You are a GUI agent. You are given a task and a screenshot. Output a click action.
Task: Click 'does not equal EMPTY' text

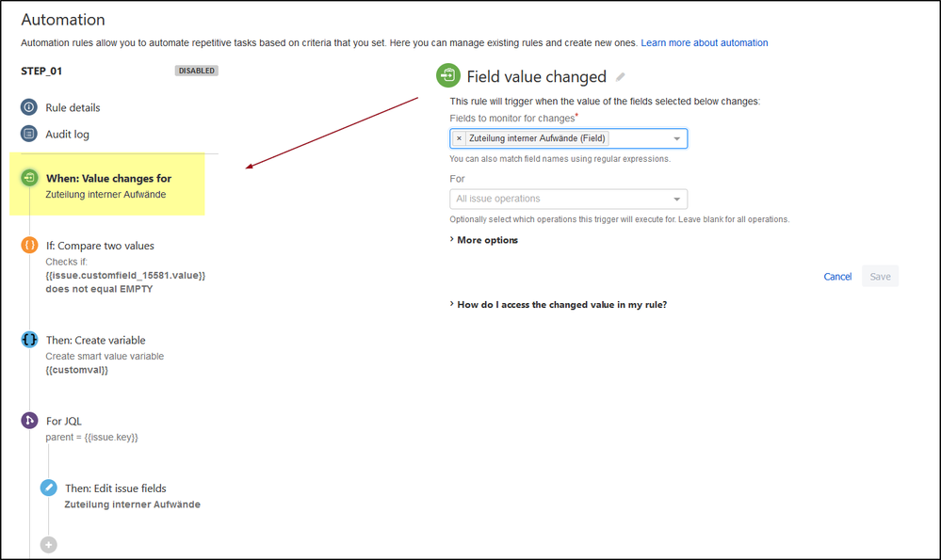[x=99, y=289]
